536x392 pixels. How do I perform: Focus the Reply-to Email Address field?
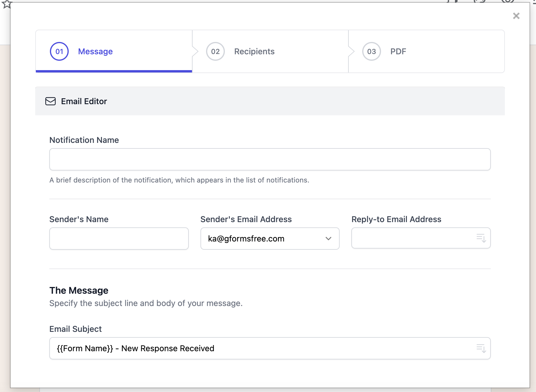[x=411, y=238]
